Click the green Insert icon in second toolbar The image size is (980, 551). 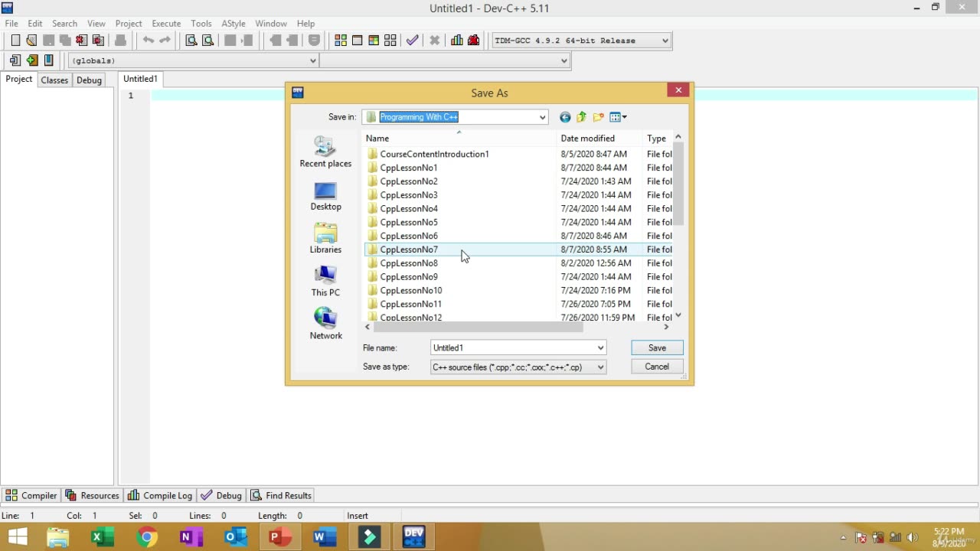click(x=32, y=60)
